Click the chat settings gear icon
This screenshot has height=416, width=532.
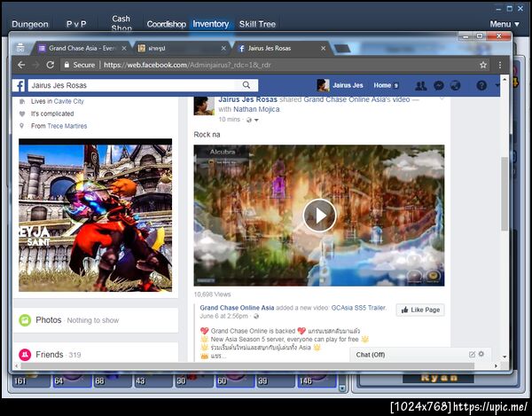click(481, 354)
